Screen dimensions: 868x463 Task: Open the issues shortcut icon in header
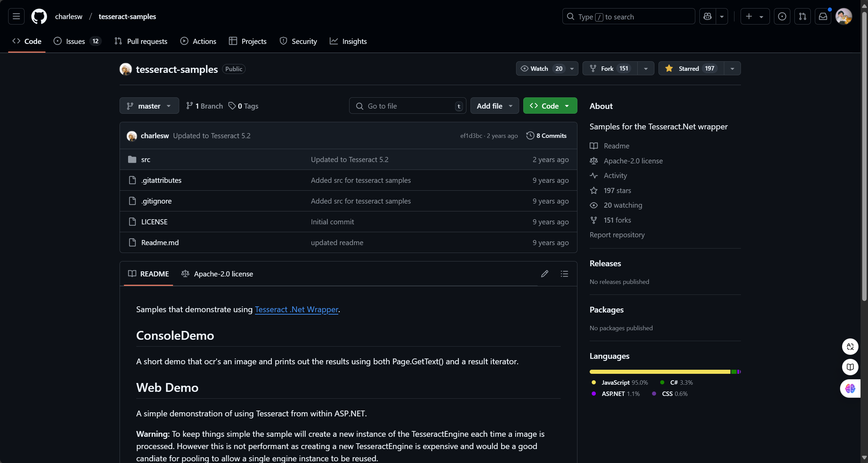click(x=782, y=16)
